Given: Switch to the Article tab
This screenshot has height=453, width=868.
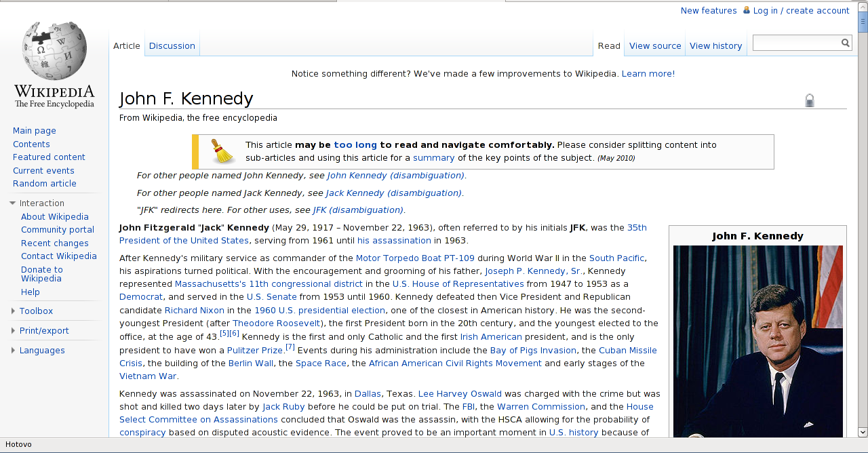Looking at the screenshot, I should [127, 46].
